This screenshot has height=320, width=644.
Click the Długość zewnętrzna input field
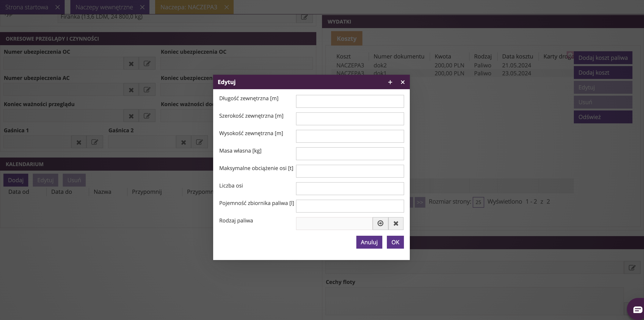350,101
